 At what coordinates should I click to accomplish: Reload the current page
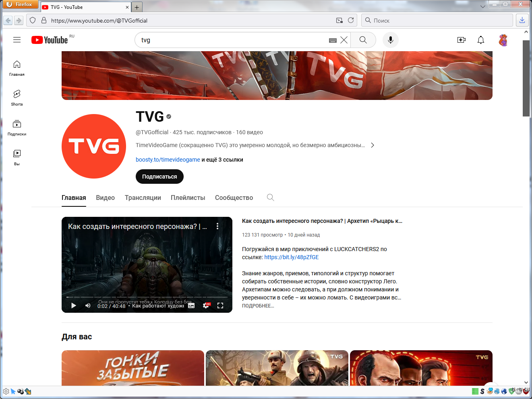pos(351,20)
